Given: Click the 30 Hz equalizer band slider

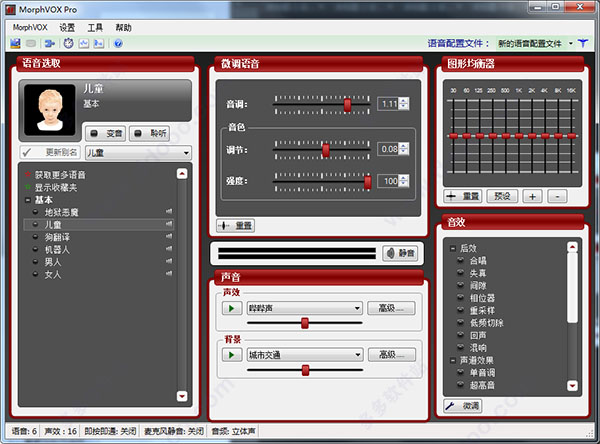Looking at the screenshot, I should [x=453, y=136].
